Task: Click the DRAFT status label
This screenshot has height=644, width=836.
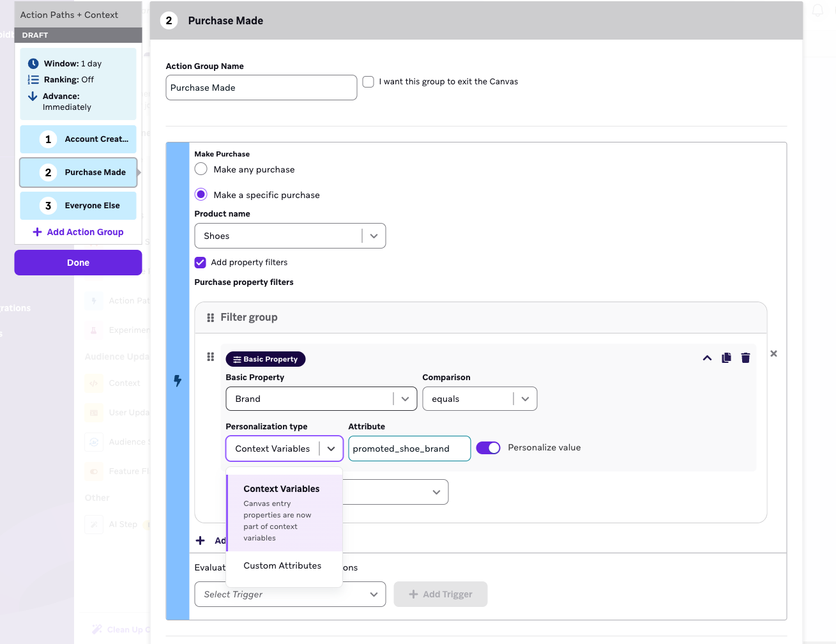Action: 35,35
